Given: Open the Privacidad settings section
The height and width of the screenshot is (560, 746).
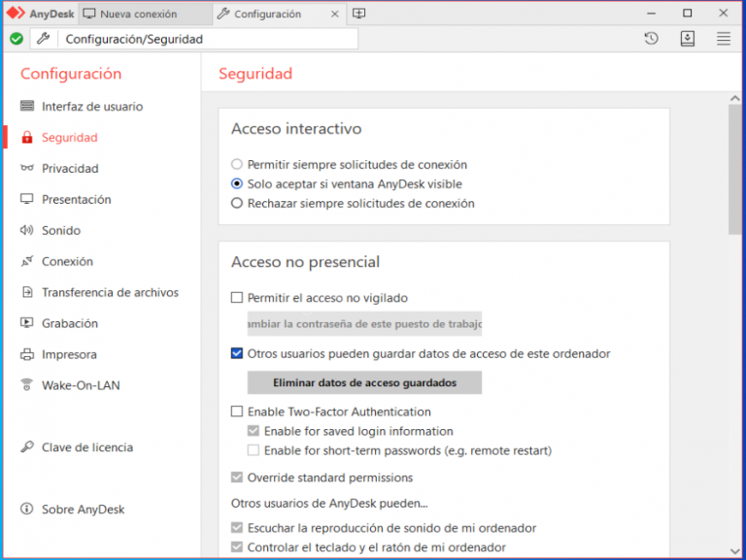Looking at the screenshot, I should [x=70, y=168].
